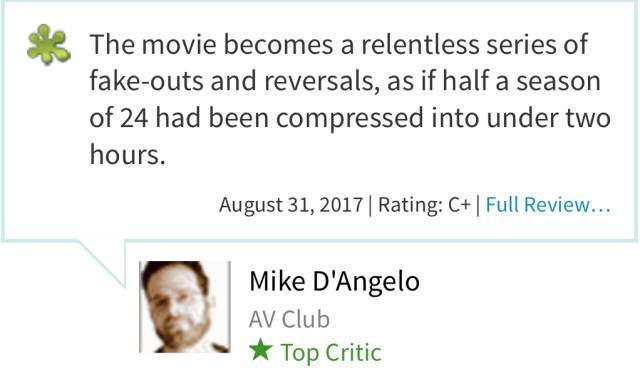
Task: Click the word 'hours.' ending the quote
Action: pyautogui.click(x=128, y=155)
